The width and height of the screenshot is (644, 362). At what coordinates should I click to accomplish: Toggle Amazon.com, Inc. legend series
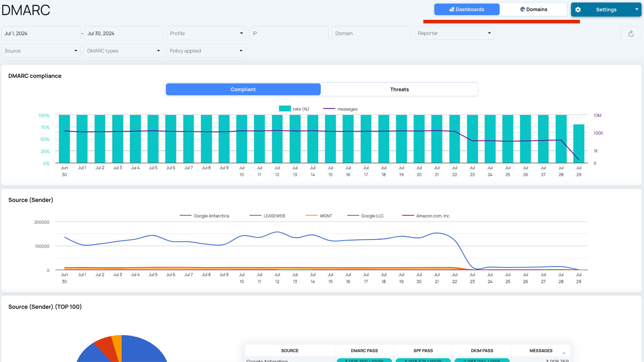tap(426, 216)
